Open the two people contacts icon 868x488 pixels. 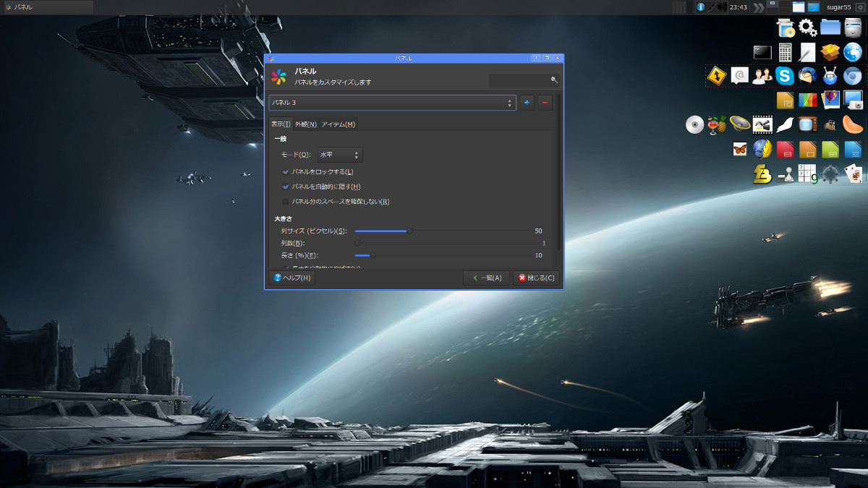(x=762, y=76)
